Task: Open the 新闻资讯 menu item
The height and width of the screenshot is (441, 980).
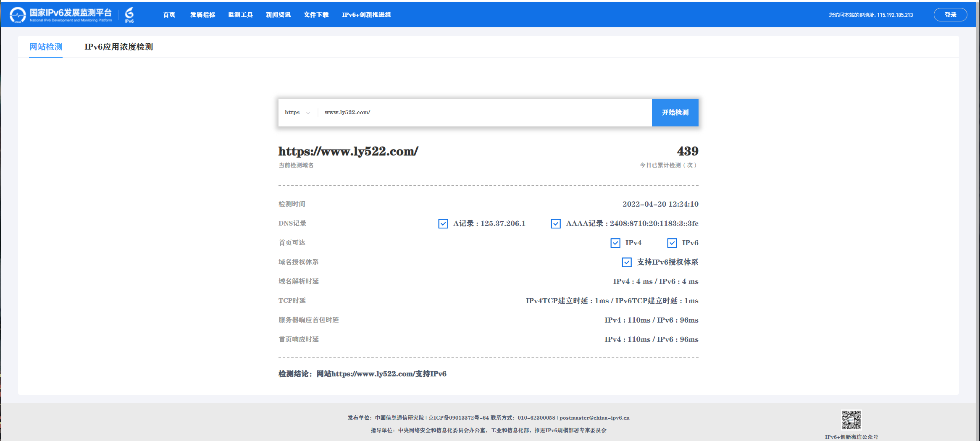Action: (278, 14)
